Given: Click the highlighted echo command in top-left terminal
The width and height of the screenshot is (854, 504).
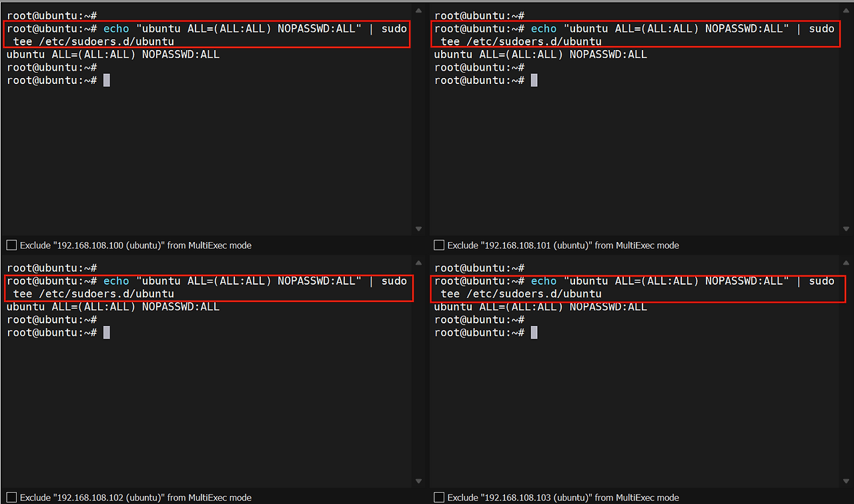Looking at the screenshot, I should point(207,35).
